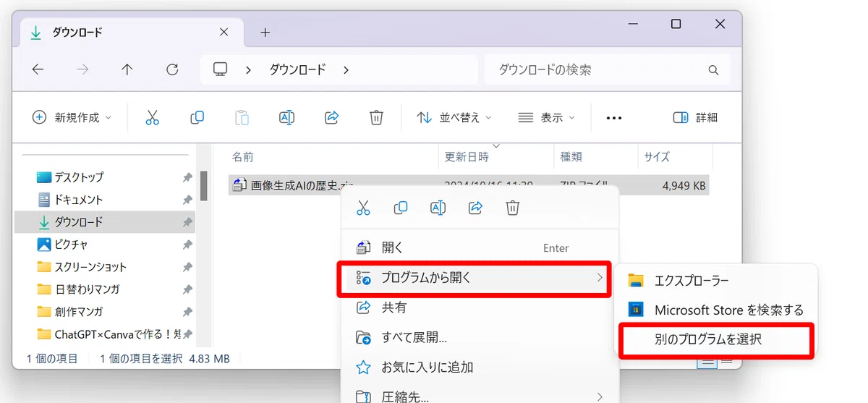The width and height of the screenshot is (868, 403).
Task: Click the pin icon beside スクリーンショット
Action: 187,267
